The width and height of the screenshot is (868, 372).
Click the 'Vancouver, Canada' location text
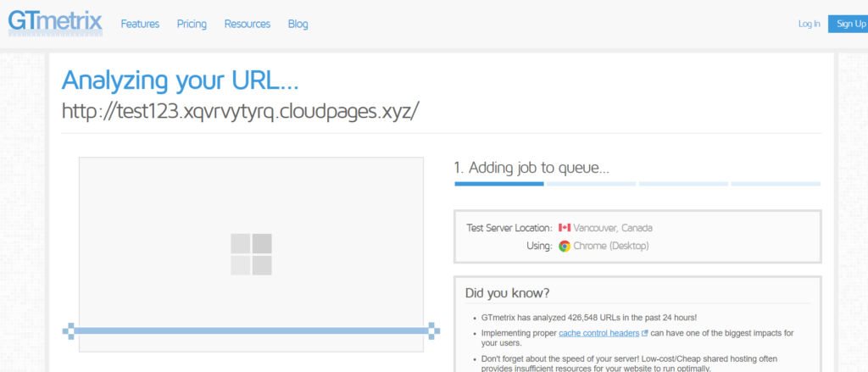click(x=613, y=227)
